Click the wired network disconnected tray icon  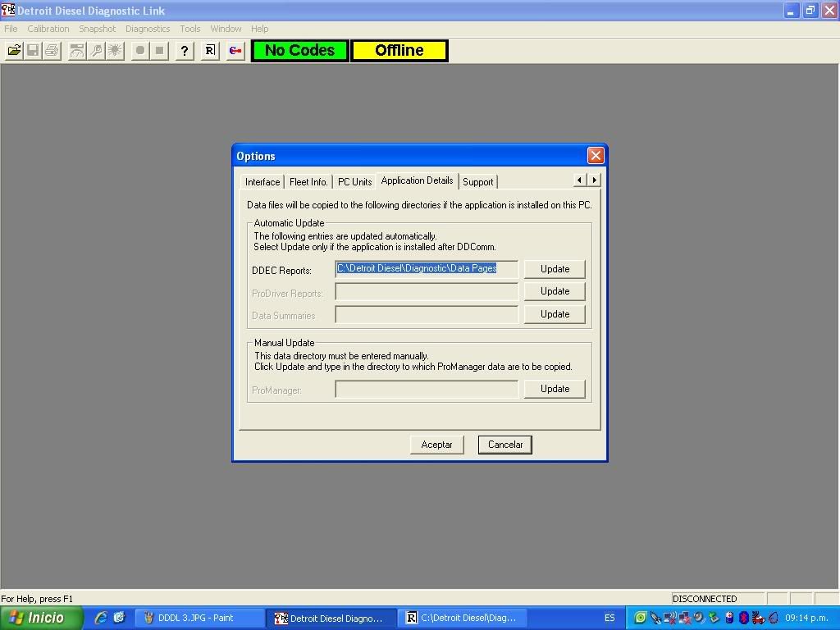685,618
